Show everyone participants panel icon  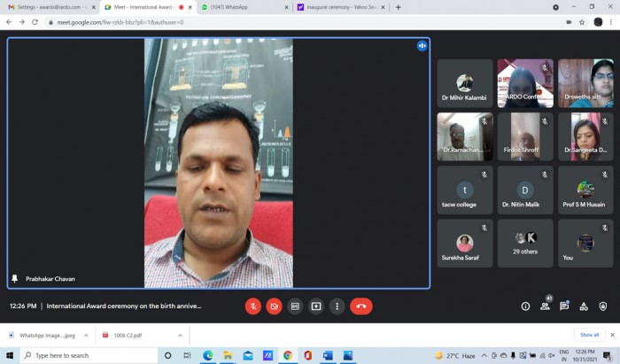[x=545, y=306]
